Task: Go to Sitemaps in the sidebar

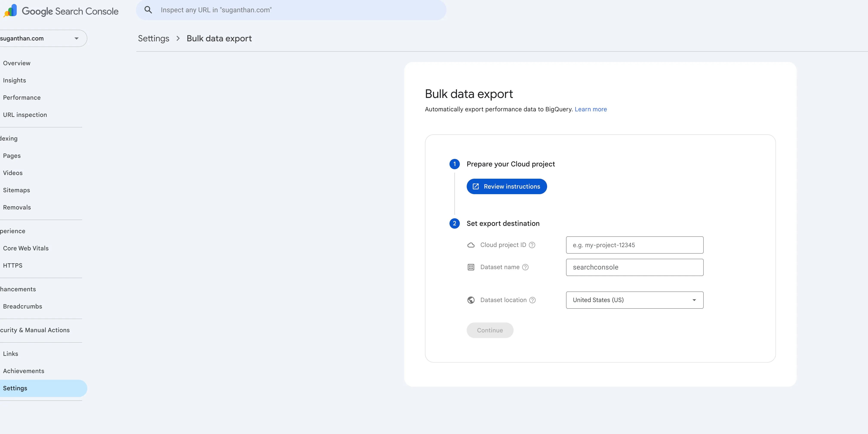Action: pos(17,190)
